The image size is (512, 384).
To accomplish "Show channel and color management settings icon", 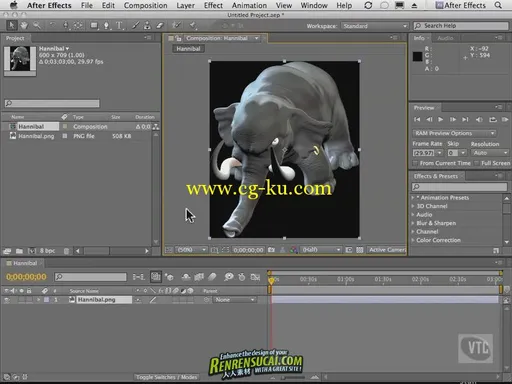I will (x=294, y=250).
